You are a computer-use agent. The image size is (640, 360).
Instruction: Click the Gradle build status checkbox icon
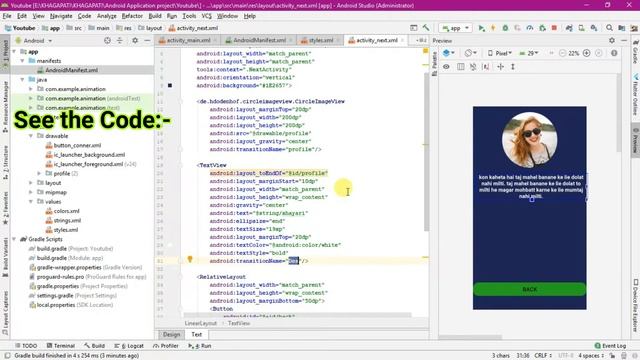click(7, 356)
